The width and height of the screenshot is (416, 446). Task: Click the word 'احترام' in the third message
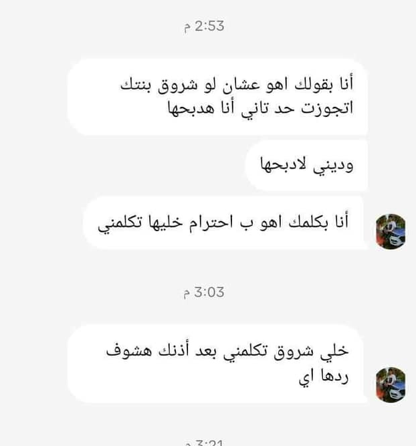pyautogui.click(x=209, y=222)
